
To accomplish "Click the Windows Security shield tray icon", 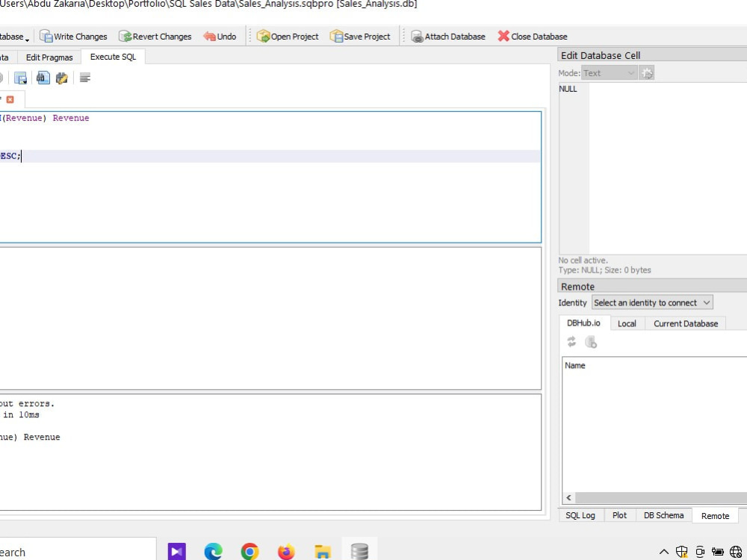I will coord(682,552).
